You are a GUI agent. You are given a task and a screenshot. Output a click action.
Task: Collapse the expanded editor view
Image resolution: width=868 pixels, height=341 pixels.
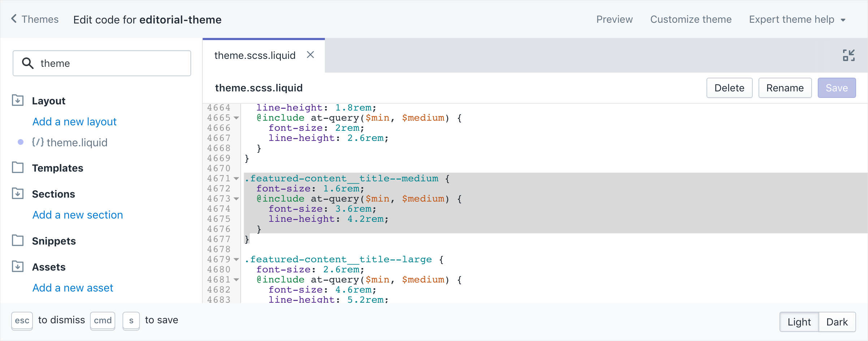click(x=849, y=55)
